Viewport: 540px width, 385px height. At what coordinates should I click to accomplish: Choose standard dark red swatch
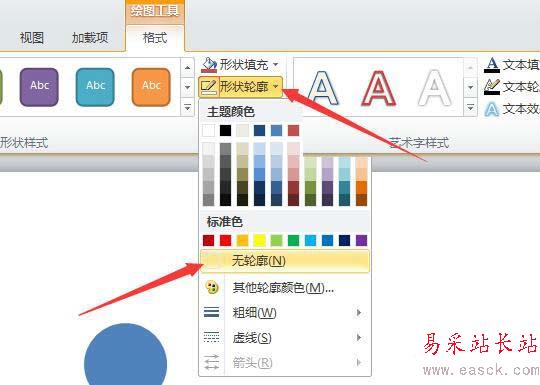208,240
